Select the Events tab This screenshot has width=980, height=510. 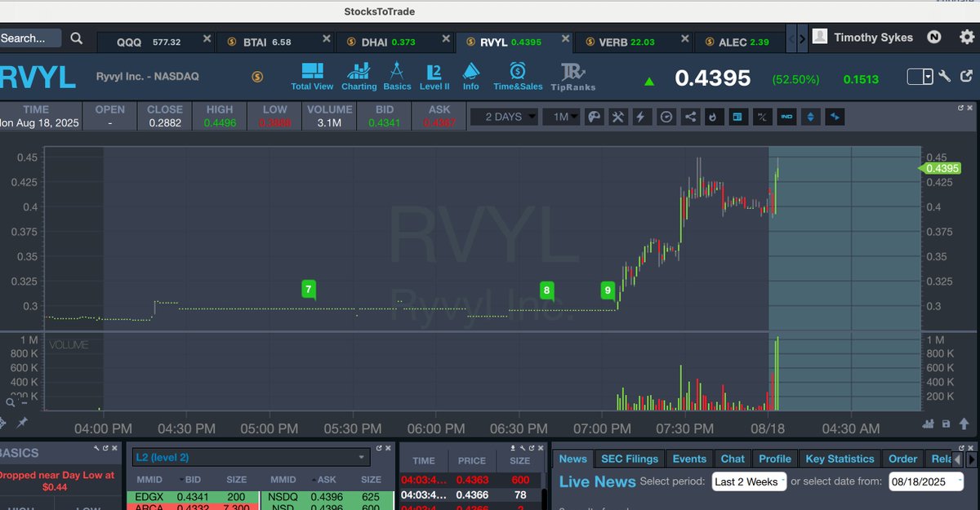point(689,459)
